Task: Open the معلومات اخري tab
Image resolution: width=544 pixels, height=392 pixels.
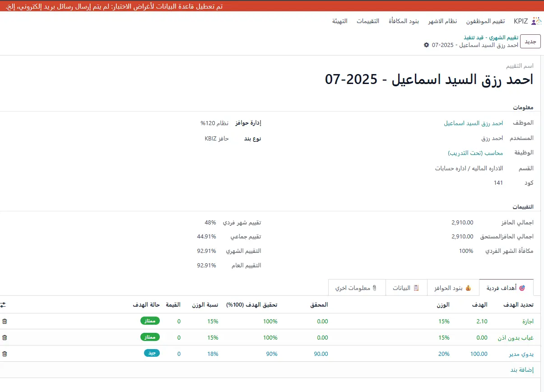Action: [357, 288]
